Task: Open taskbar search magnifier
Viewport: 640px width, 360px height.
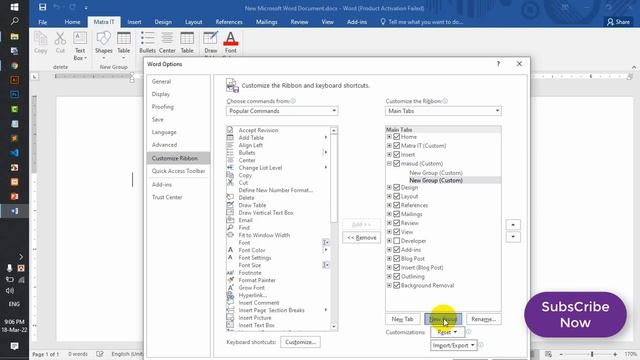Action: coord(14,21)
